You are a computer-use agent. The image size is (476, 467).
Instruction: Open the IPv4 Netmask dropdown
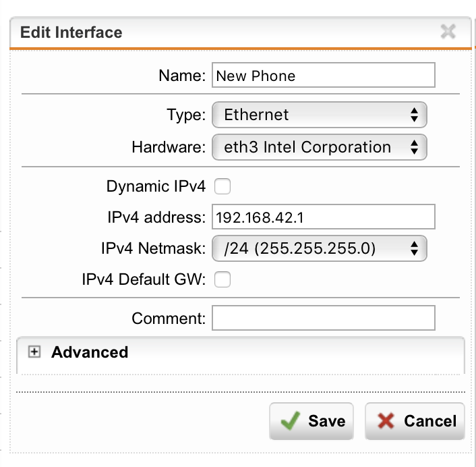[x=320, y=248]
